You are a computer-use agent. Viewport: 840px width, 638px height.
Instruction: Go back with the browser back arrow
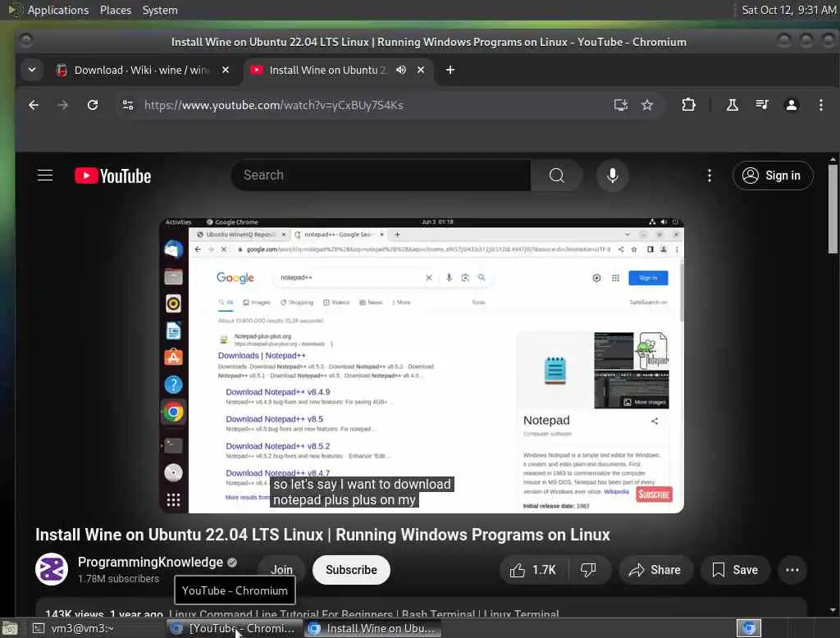[33, 105]
